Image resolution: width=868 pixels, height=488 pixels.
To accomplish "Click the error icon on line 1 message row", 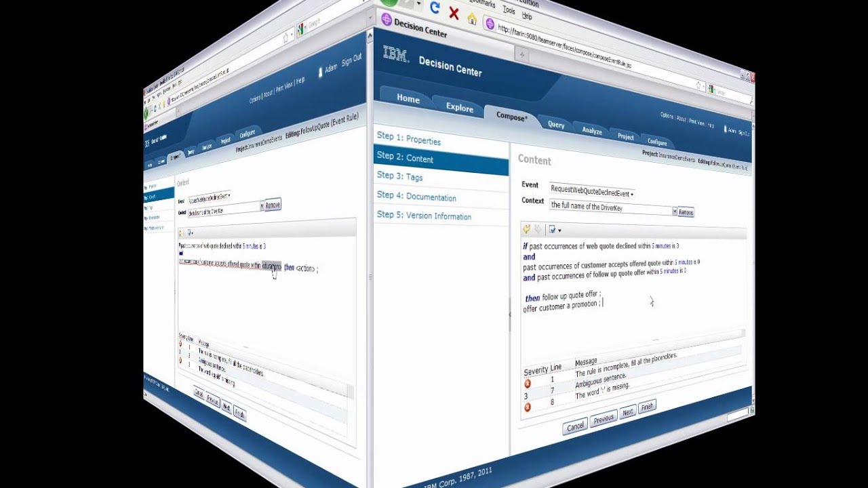I will (528, 384).
